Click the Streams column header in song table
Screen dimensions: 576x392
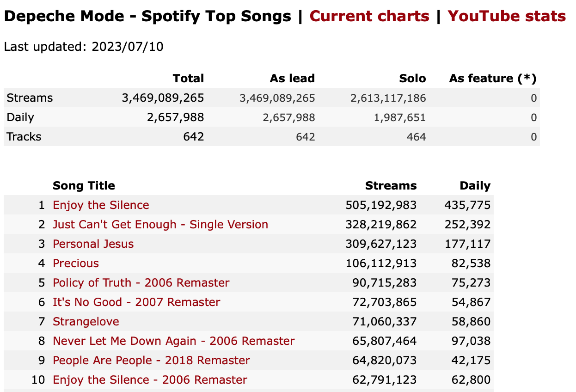[391, 186]
